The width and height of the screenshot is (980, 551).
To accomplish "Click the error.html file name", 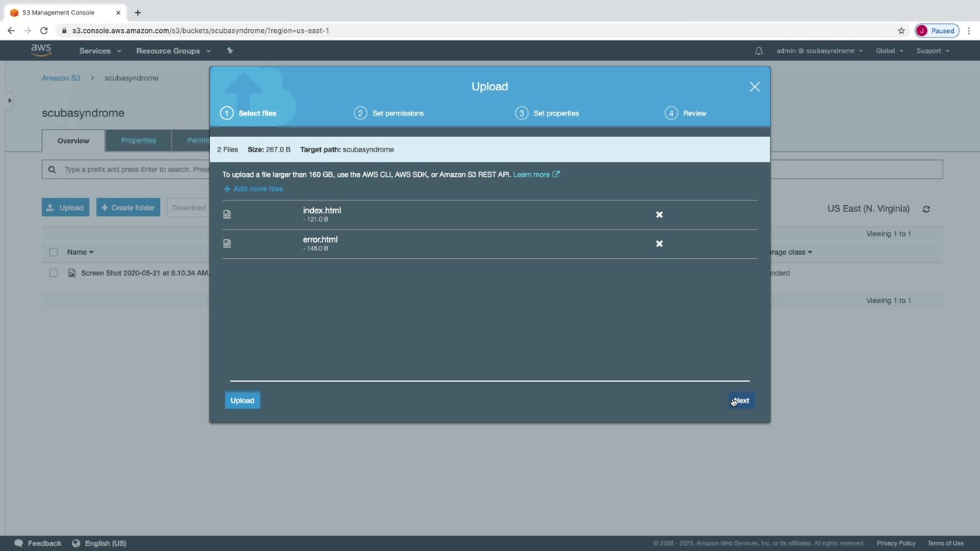I will coord(320,240).
